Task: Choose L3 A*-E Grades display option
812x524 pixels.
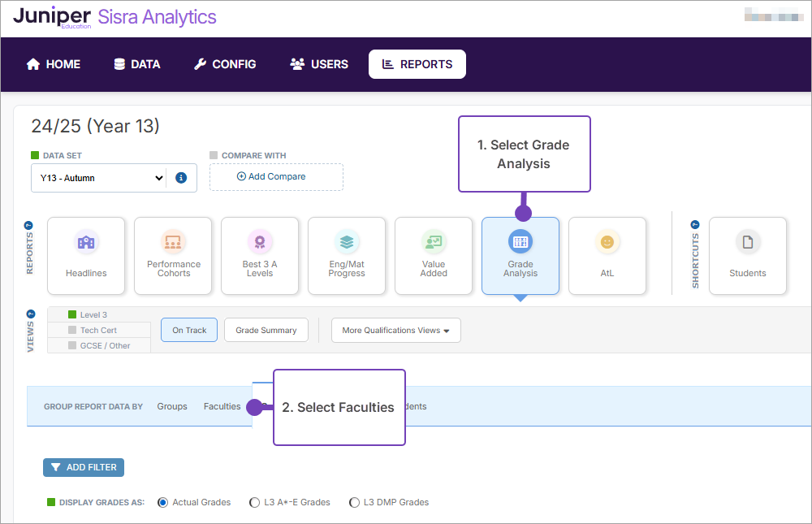Action: click(x=255, y=502)
